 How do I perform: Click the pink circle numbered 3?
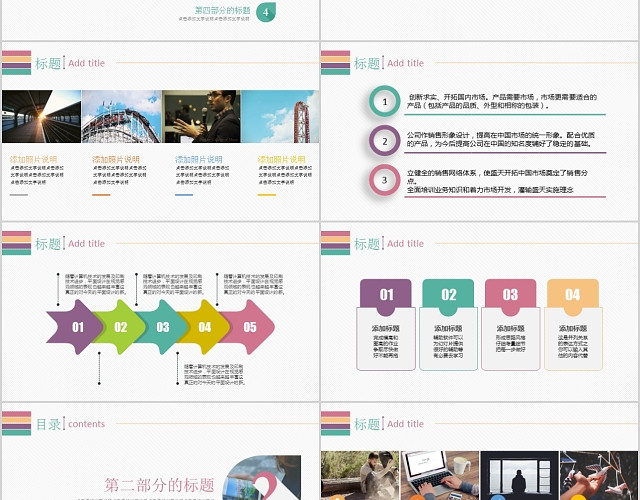click(x=384, y=180)
